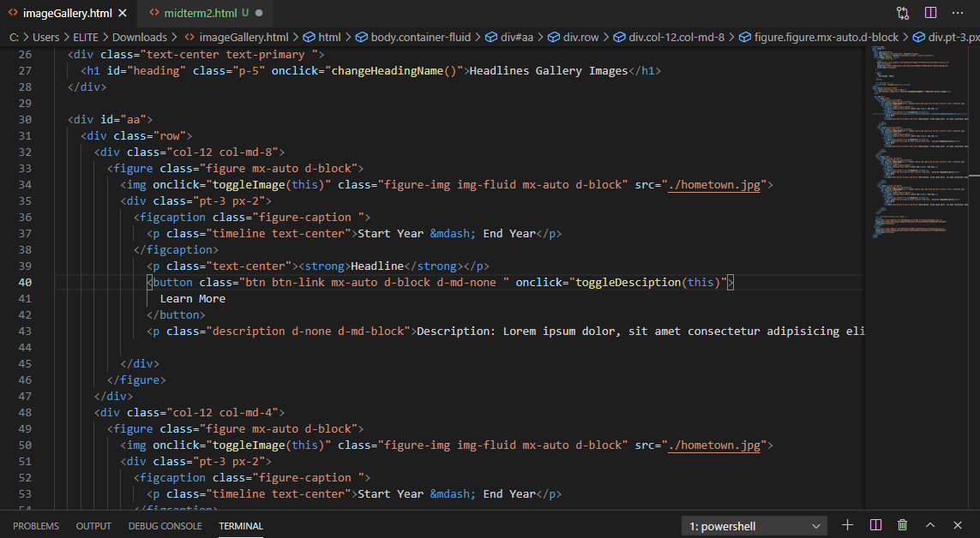This screenshot has width=980, height=538.
Task: Close the bottom panel
Action: [958, 525]
